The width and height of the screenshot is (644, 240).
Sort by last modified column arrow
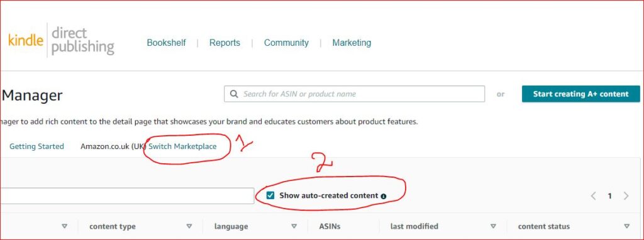493,226
